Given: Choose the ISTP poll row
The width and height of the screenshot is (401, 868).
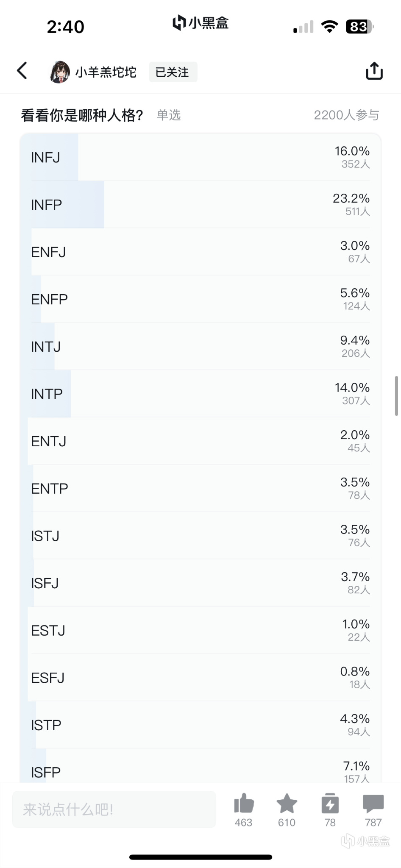Looking at the screenshot, I should tap(200, 725).
